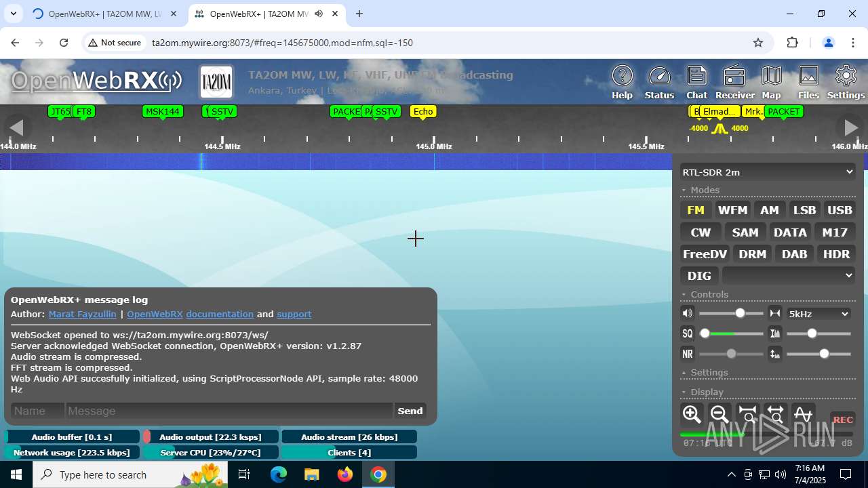This screenshot has width=868, height=488.
Task: Click the waterfall colors auto-adjust icon
Action: pos(775,333)
